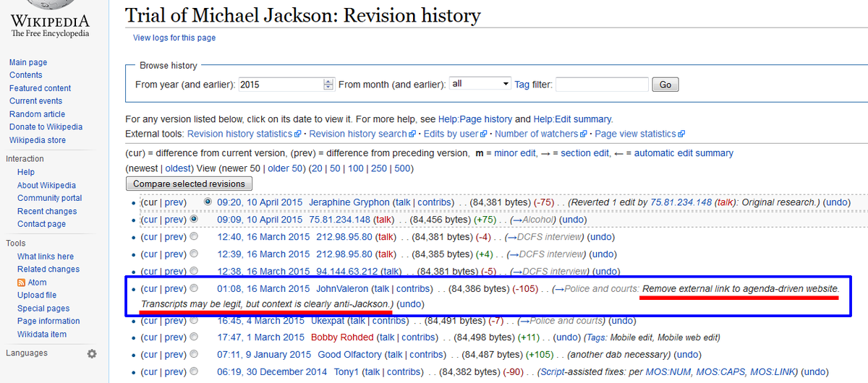The height and width of the screenshot is (383, 868).
Task: Open Recent changes in sidebar
Action: [47, 212]
